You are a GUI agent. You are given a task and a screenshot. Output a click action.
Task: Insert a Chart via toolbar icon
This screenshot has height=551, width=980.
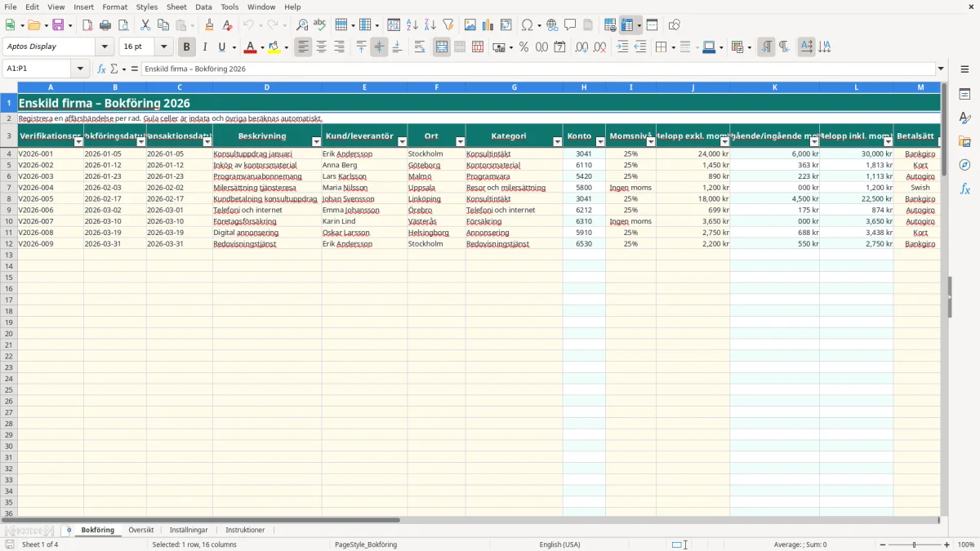488,25
